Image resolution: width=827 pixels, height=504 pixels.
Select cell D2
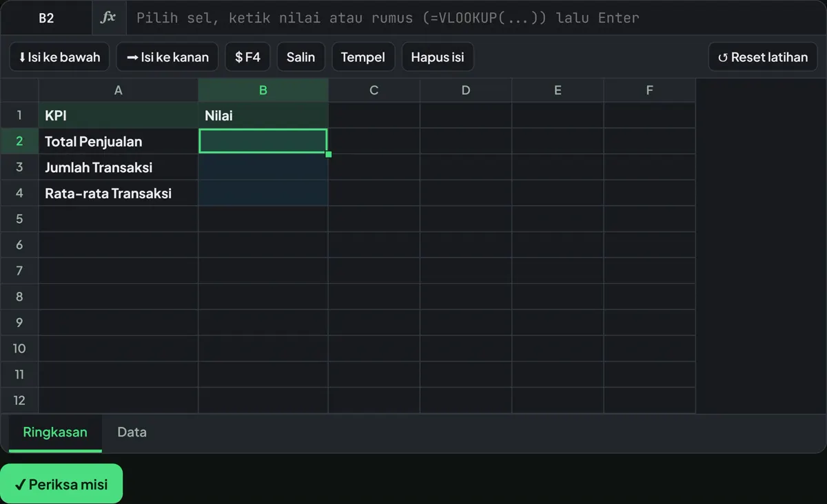[x=466, y=141]
